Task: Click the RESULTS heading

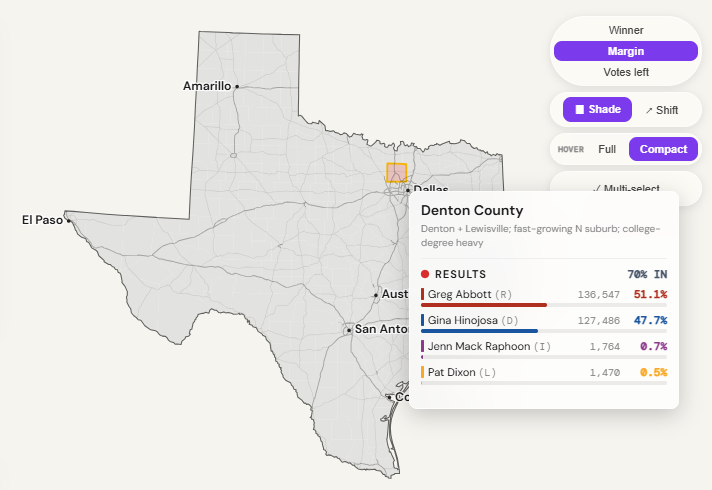Action: tap(460, 274)
